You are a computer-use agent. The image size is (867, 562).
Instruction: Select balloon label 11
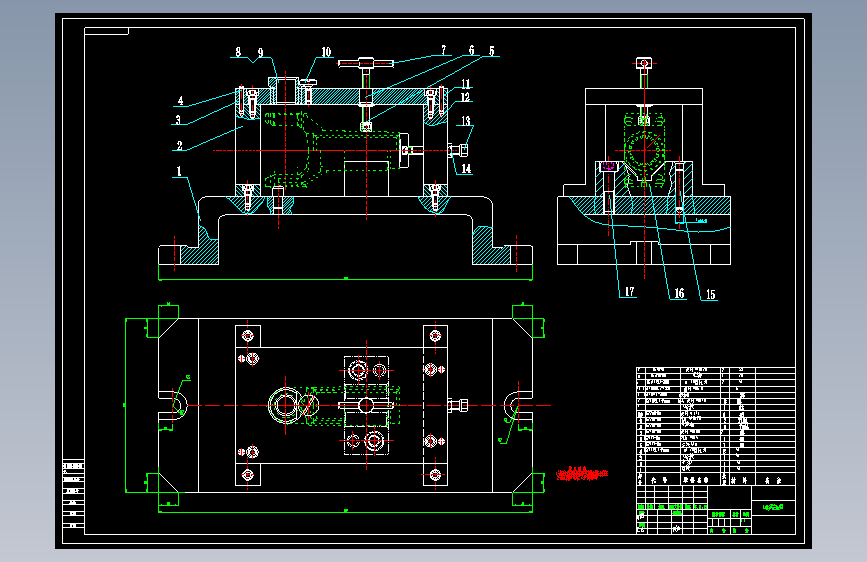(x=466, y=84)
